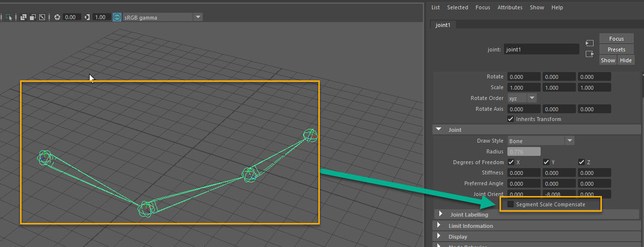The height and width of the screenshot is (247, 644).
Task: Open the Attributes menu
Action: coord(510,7)
